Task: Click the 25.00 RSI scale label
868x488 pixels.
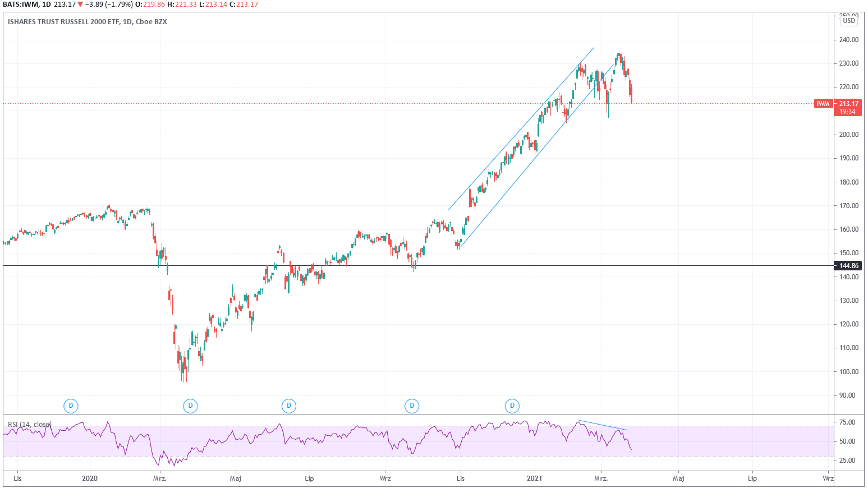Action: 847,461
